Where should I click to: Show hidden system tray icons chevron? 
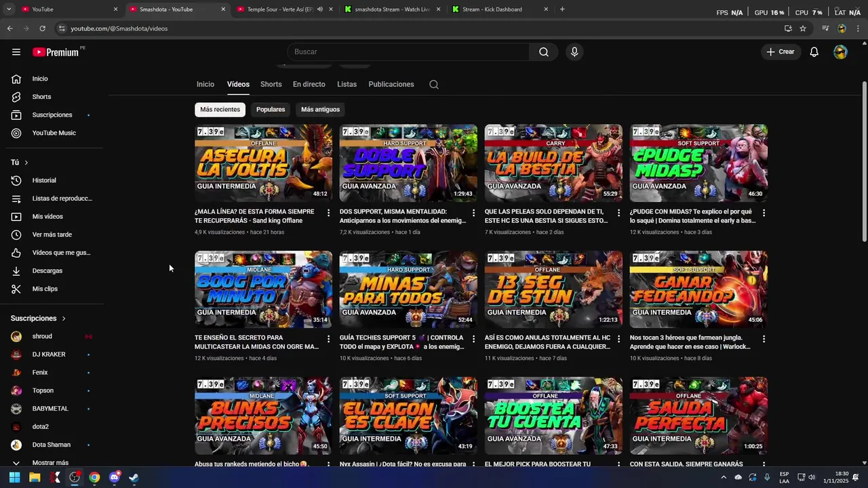[723, 477]
